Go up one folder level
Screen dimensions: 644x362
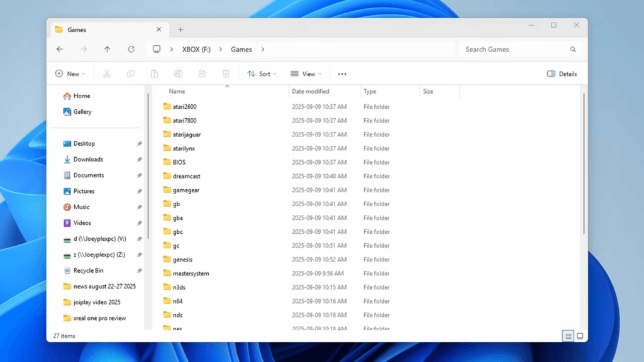click(x=107, y=49)
